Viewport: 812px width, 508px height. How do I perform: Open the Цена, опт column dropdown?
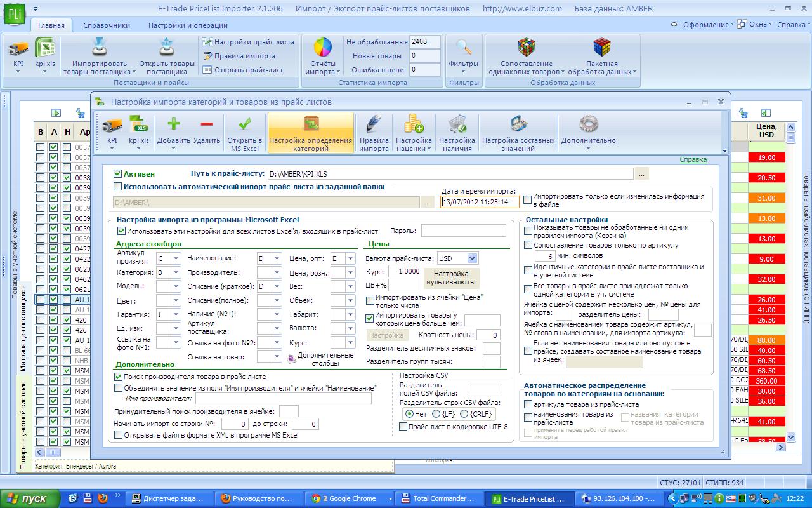click(350, 258)
